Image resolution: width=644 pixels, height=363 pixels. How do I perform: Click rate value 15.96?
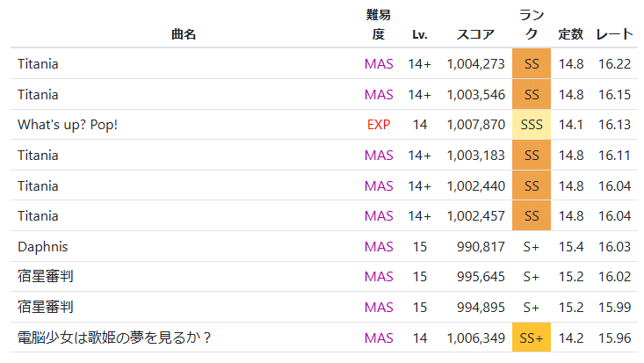(x=614, y=338)
